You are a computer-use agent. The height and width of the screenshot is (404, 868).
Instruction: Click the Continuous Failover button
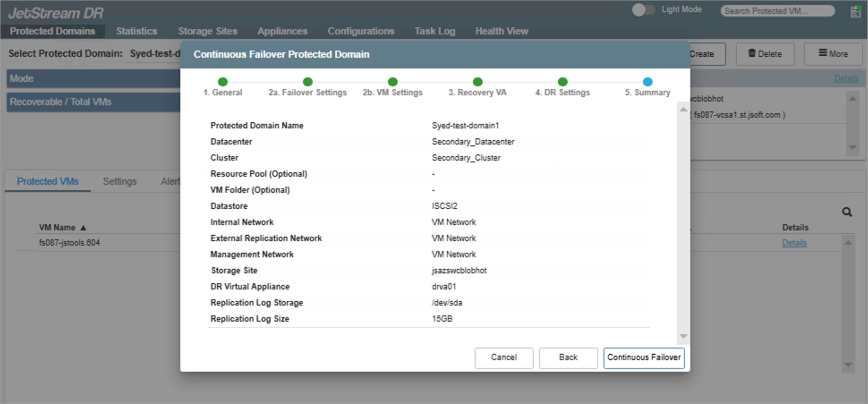click(644, 358)
